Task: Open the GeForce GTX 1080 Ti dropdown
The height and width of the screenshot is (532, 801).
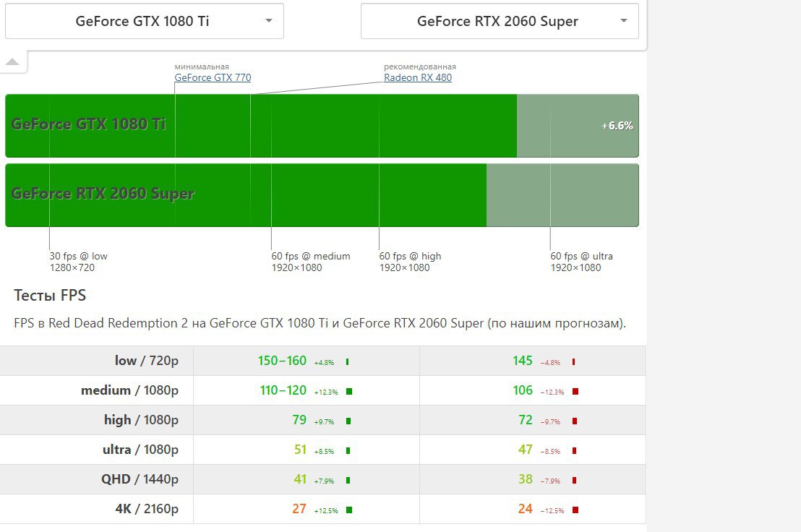Action: point(144,21)
